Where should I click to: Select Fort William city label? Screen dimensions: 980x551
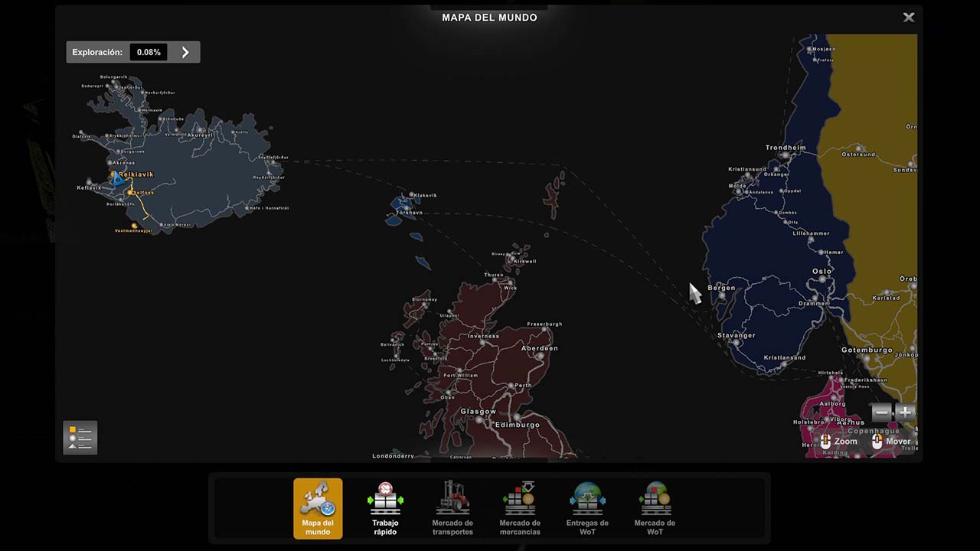pyautogui.click(x=461, y=376)
